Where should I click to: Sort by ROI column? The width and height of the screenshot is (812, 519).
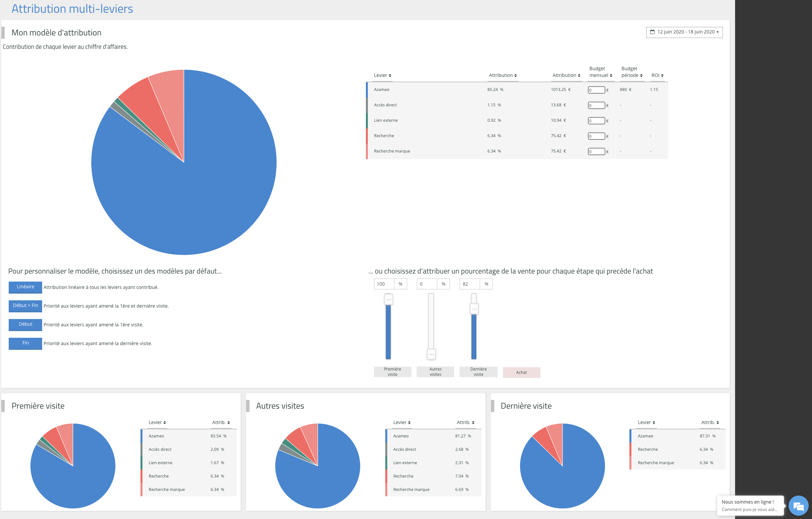coord(657,75)
